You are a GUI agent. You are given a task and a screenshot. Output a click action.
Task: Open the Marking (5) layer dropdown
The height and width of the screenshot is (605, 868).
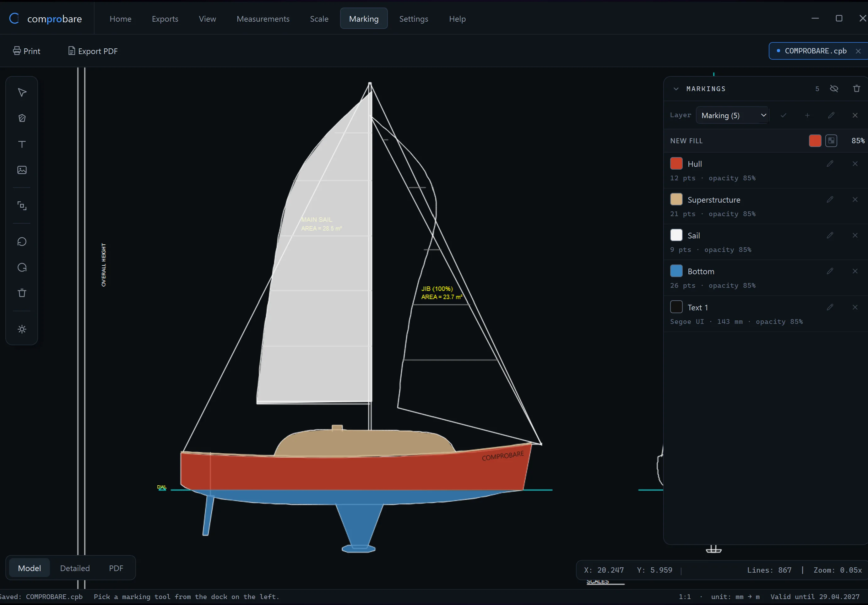(732, 115)
